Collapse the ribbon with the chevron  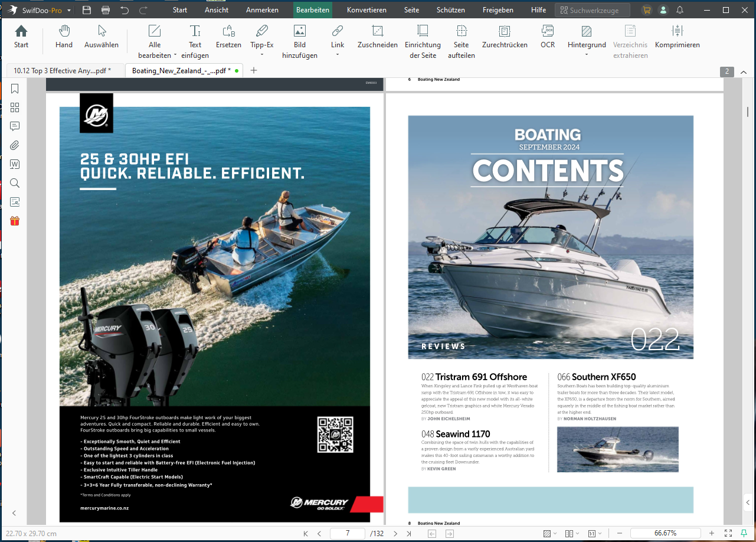743,71
